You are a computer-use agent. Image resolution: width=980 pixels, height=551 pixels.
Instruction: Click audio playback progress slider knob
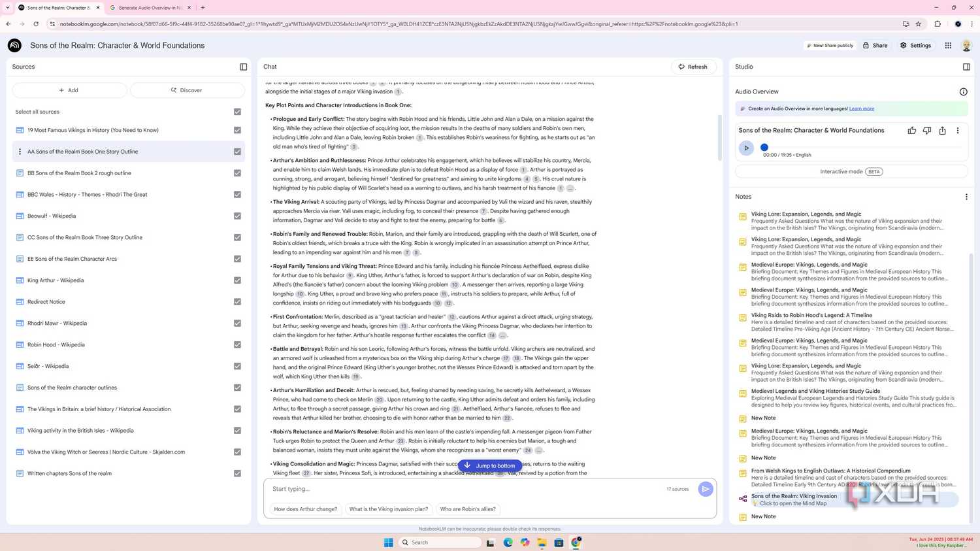tap(764, 148)
